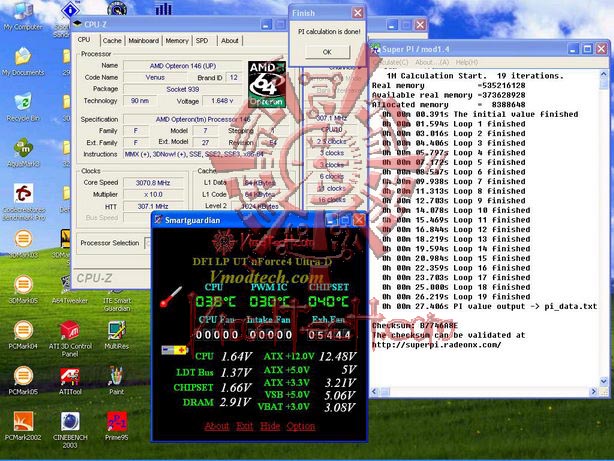Open the Memory tab in CPU-Z
The image size is (614, 461).
point(177,40)
